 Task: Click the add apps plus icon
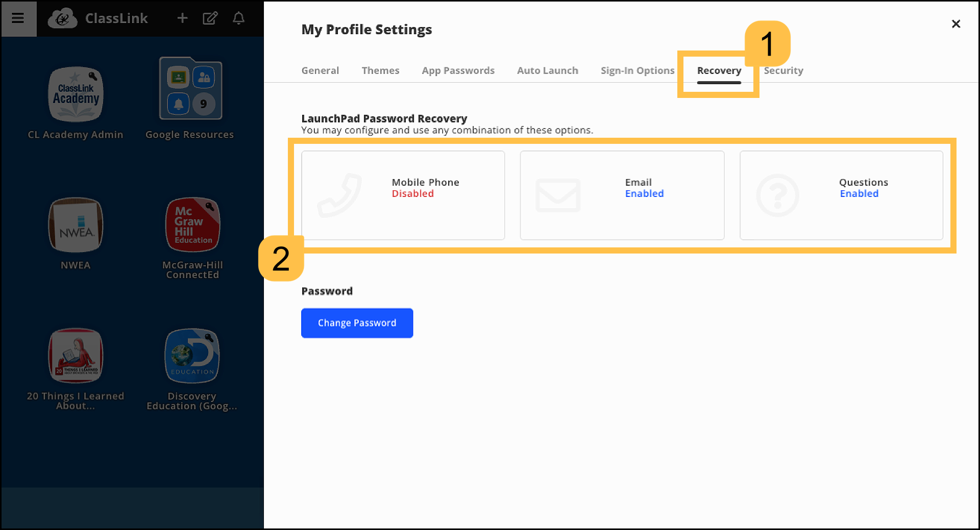tap(182, 18)
